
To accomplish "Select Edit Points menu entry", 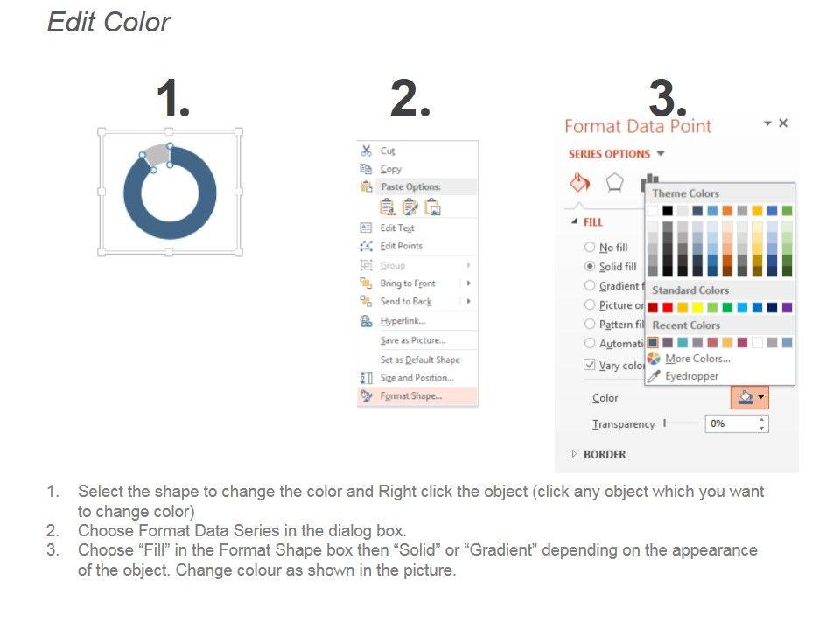I will click(401, 246).
